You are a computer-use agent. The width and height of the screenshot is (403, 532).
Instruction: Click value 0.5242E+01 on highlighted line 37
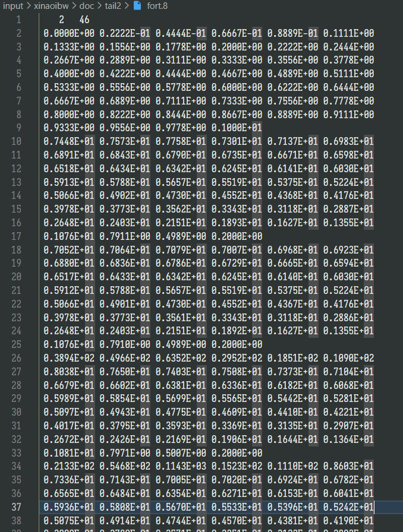point(348,507)
